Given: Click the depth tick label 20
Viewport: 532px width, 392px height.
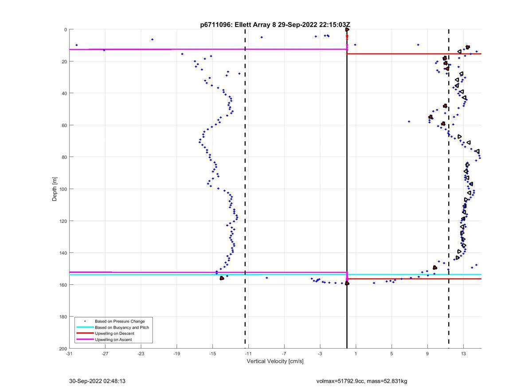Looking at the screenshot, I should pyautogui.click(x=64, y=62).
